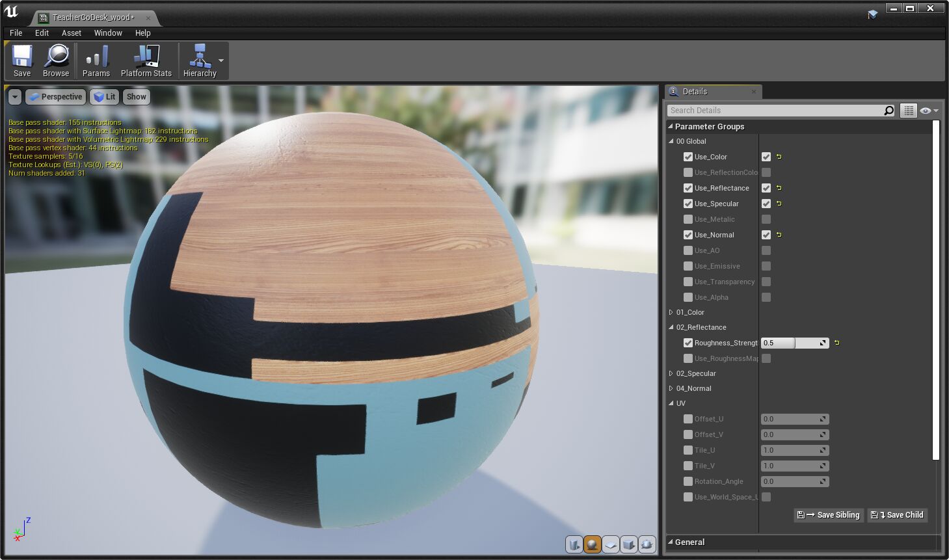The image size is (949, 560).
Task: Open the Asset menu
Action: (x=72, y=33)
